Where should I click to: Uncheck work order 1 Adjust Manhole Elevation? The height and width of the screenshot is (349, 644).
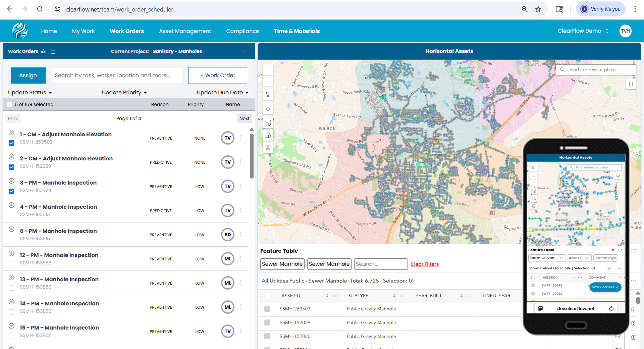[x=11, y=143]
